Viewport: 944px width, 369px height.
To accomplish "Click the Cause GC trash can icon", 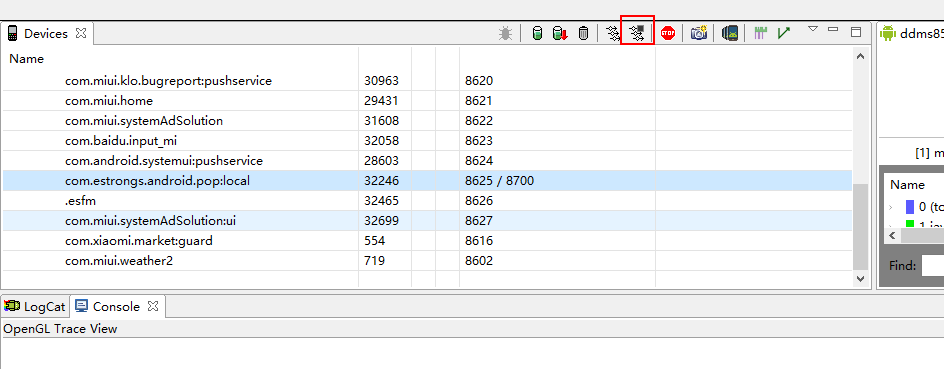I will 583,34.
